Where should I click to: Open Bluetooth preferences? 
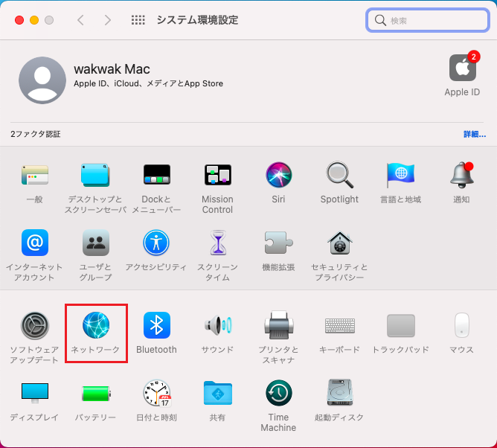pos(156,325)
